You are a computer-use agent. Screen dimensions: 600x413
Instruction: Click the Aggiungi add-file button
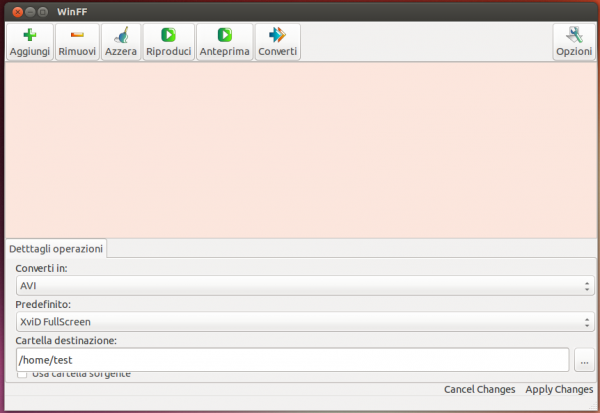click(x=29, y=42)
